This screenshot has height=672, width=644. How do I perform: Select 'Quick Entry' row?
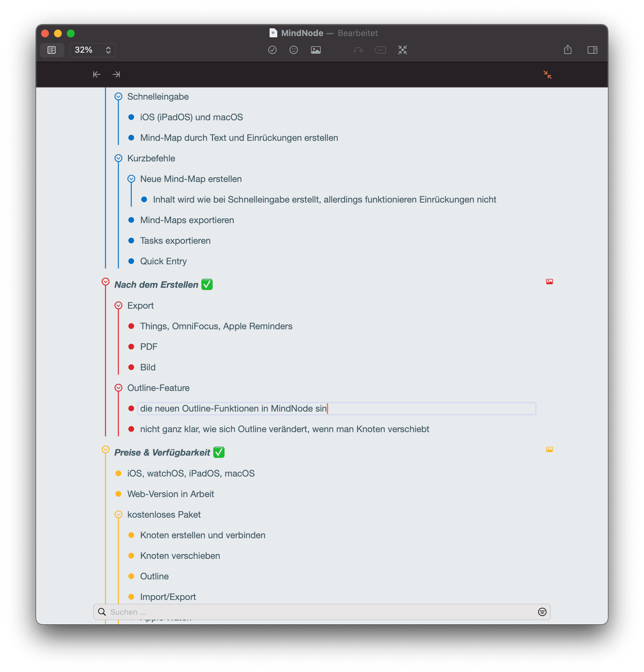[x=163, y=261]
